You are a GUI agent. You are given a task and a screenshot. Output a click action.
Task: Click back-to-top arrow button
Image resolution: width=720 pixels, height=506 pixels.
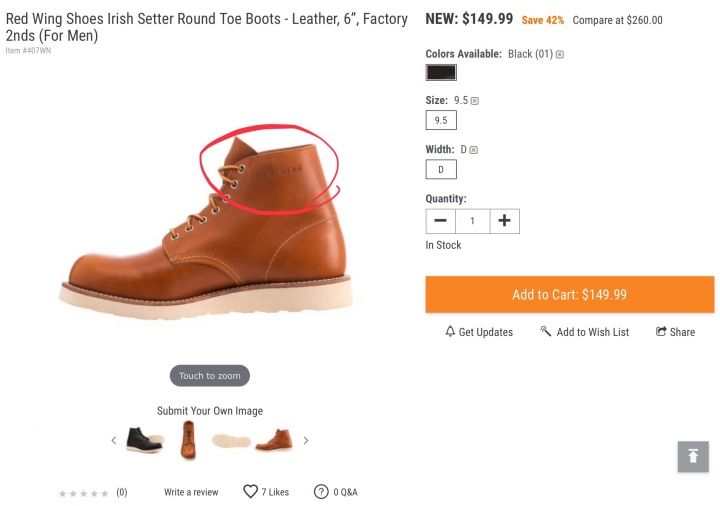point(693,456)
